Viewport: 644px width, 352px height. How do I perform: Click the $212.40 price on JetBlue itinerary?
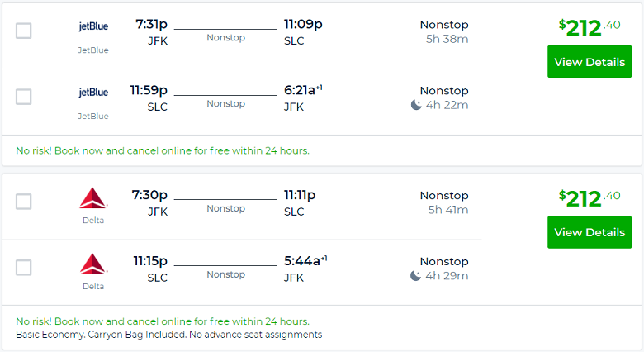point(590,27)
